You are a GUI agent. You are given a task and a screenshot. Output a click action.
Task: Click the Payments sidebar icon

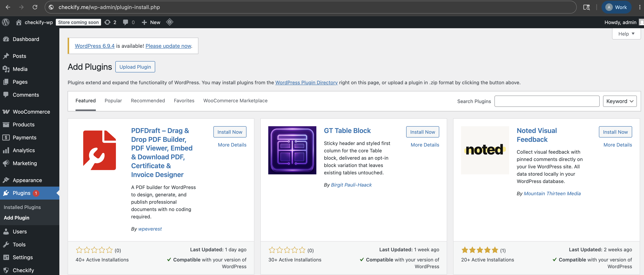click(6, 137)
